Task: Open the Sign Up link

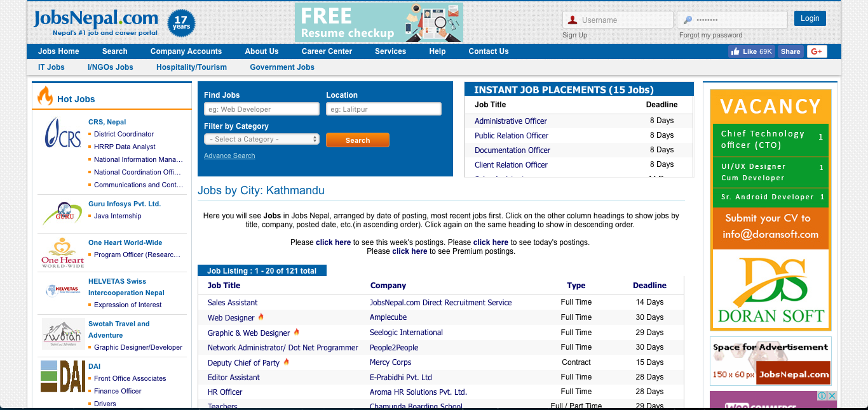Action: 574,35
